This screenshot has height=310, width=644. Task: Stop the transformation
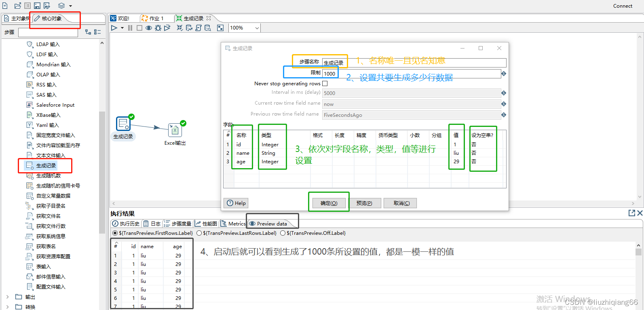139,28
